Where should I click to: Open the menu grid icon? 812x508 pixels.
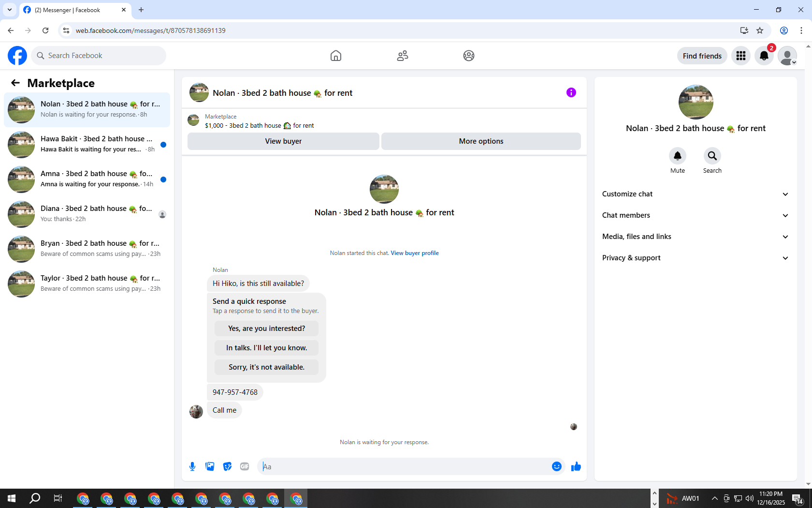click(741, 56)
